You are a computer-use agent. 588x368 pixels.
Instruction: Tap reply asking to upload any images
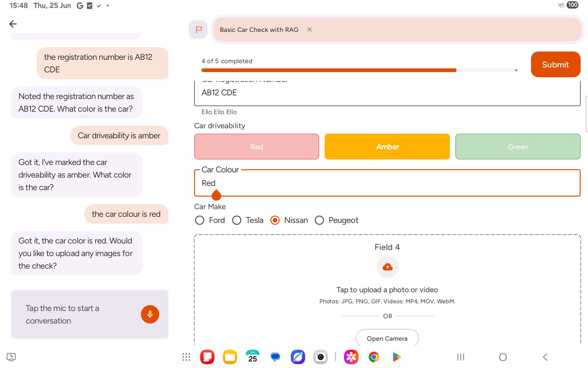click(x=77, y=253)
